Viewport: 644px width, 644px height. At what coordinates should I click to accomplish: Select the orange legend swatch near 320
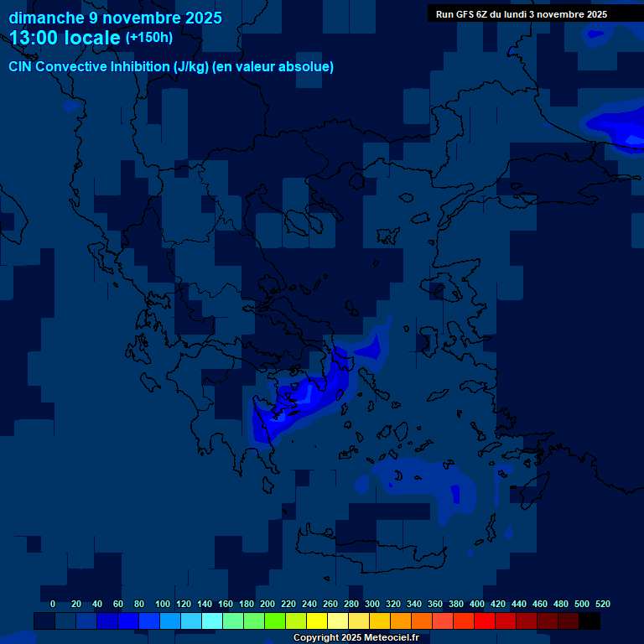coord(401,621)
